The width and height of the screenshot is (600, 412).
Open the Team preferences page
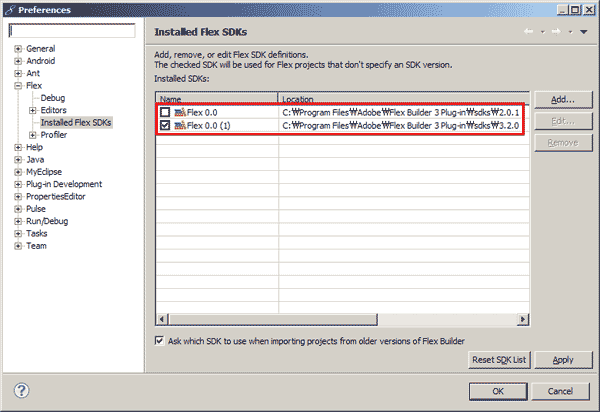(36, 246)
